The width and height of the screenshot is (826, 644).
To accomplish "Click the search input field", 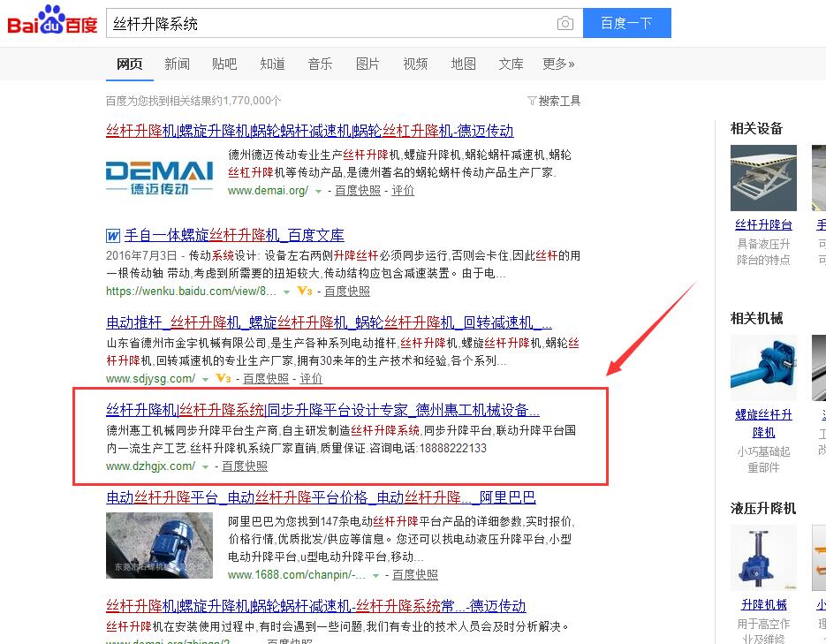I will click(327, 24).
